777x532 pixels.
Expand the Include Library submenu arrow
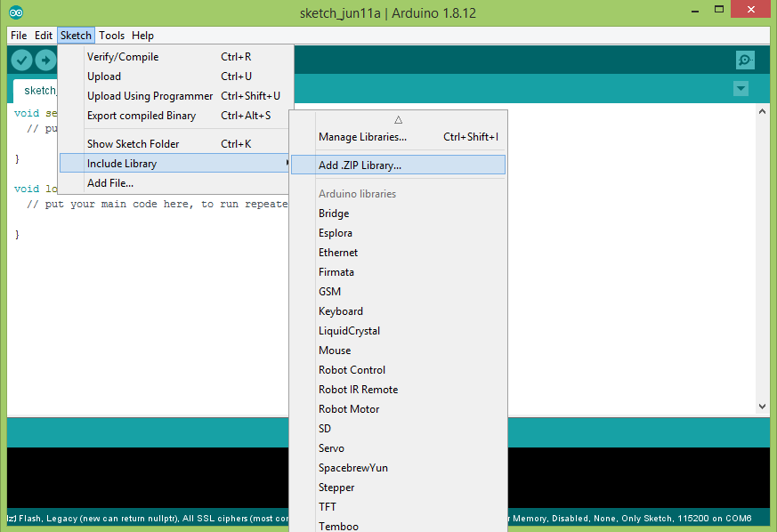287,164
